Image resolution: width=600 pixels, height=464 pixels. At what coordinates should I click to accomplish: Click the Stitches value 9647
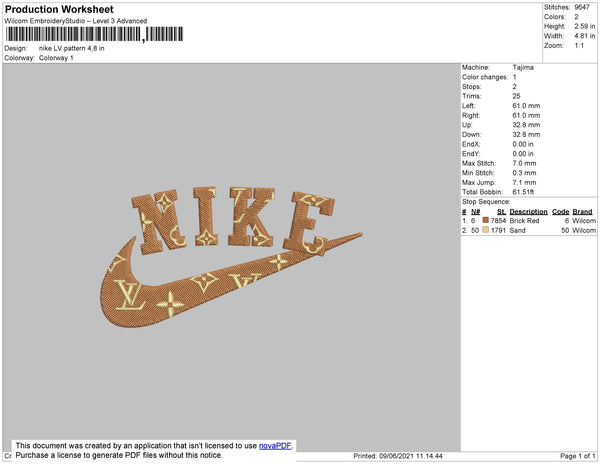[x=582, y=7]
